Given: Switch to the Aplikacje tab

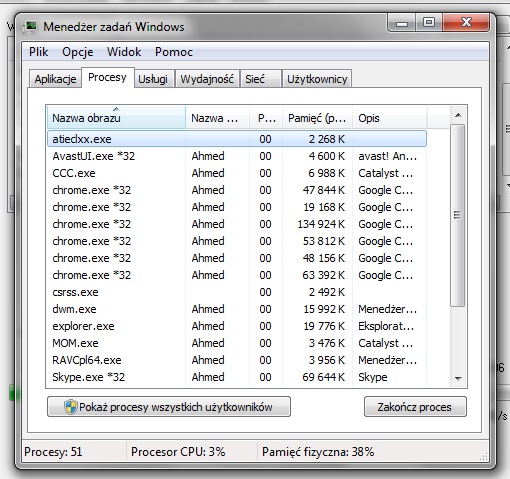Looking at the screenshot, I should coord(55,79).
